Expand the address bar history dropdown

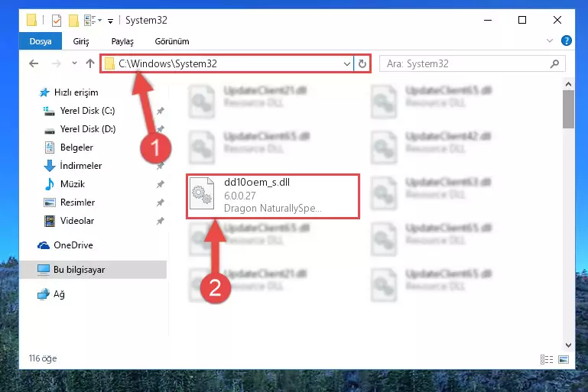coord(347,63)
